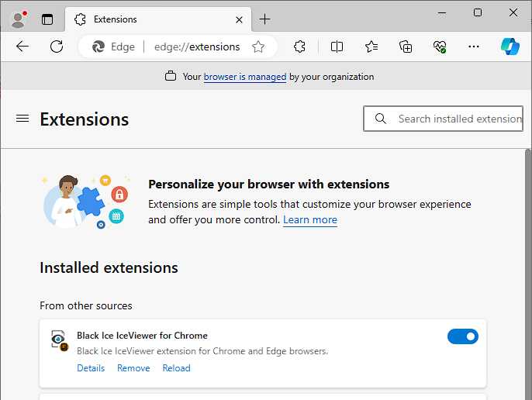Click the managed briefcase icon
Viewport: 532px width, 400px height.
[x=171, y=76]
